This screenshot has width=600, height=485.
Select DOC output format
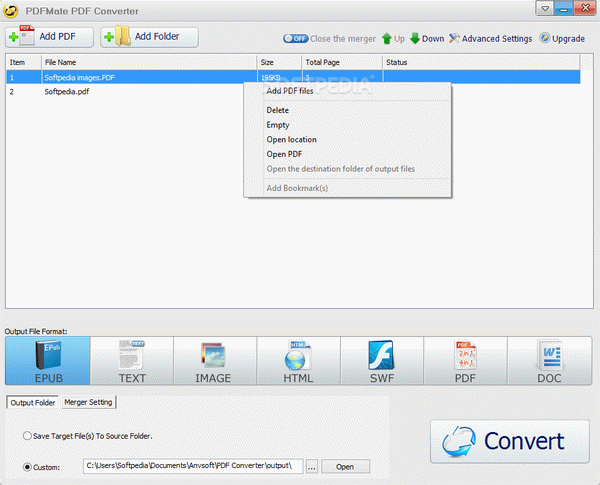[x=549, y=361]
